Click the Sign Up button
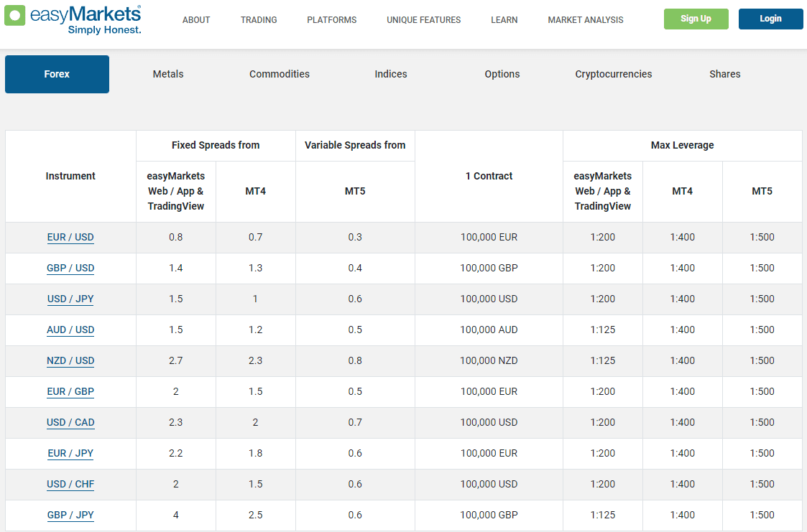The width and height of the screenshot is (807, 532). 696,19
